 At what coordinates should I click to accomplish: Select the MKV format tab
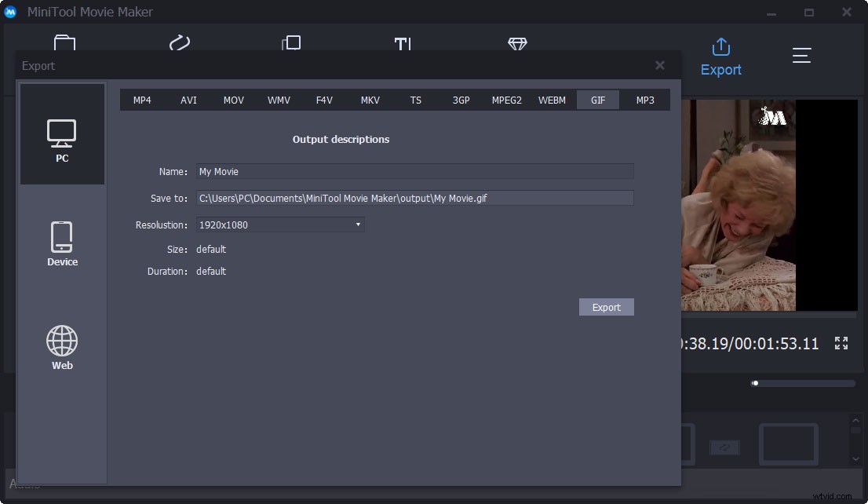tap(370, 100)
